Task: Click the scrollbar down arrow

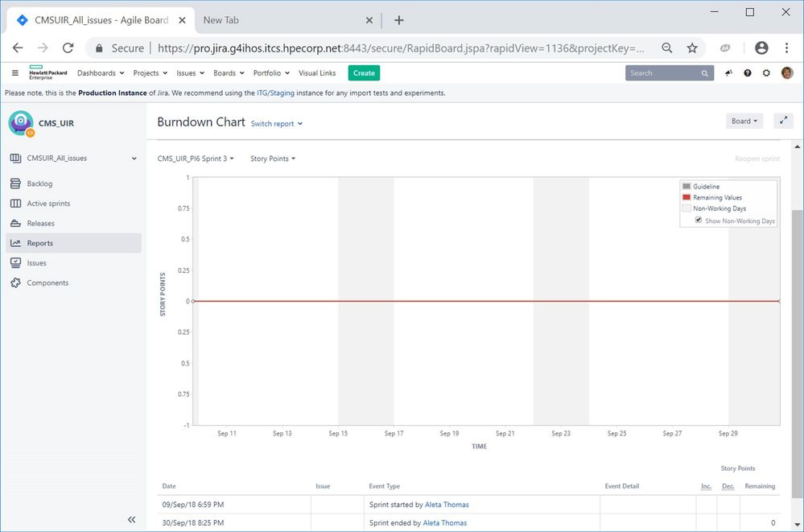Action: [x=798, y=525]
